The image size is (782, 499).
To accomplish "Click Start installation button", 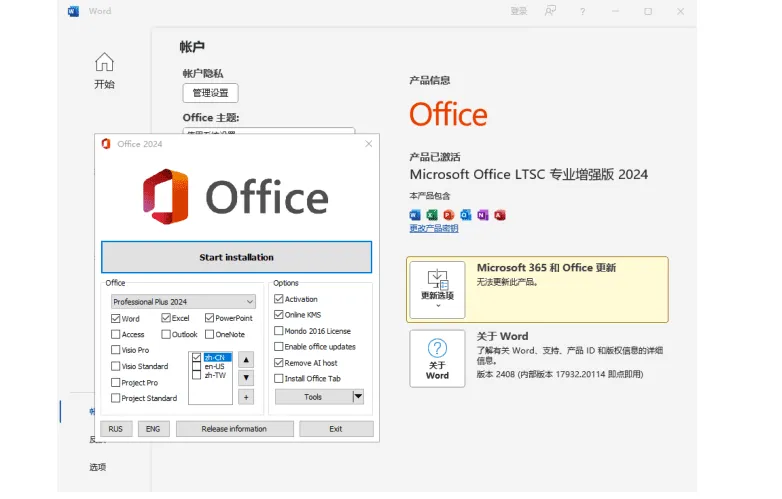I will tap(236, 257).
